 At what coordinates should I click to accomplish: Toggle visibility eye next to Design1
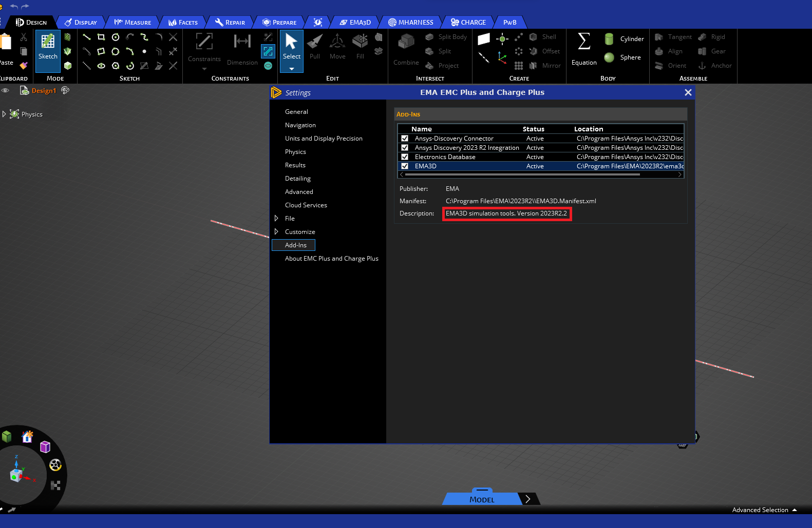coord(5,90)
